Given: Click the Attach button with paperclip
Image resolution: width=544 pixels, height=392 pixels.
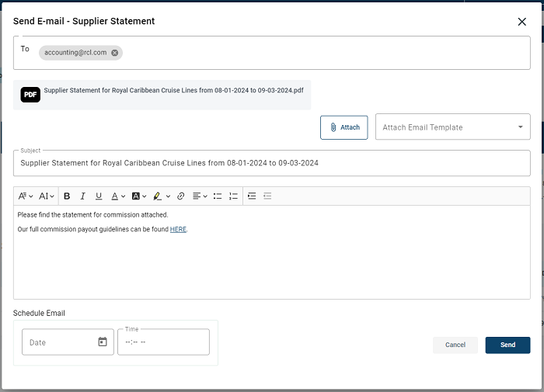Looking at the screenshot, I should (x=343, y=127).
